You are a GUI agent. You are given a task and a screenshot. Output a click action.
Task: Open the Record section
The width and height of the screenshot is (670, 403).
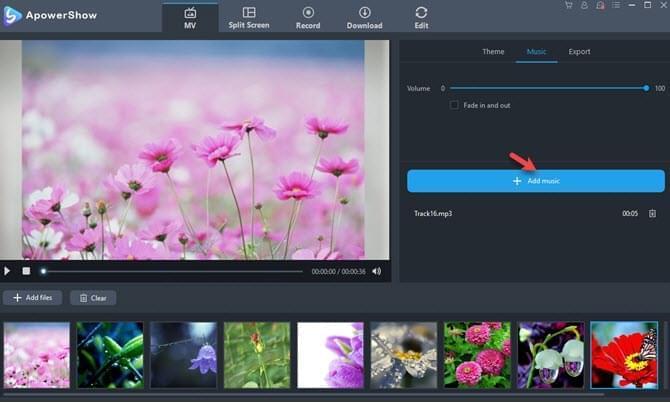(308, 18)
